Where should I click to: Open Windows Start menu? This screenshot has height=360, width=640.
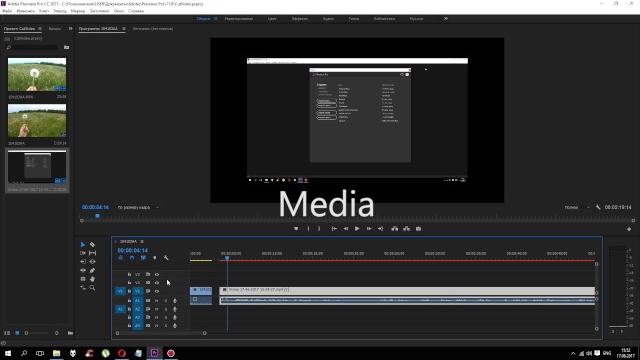click(x=8, y=353)
